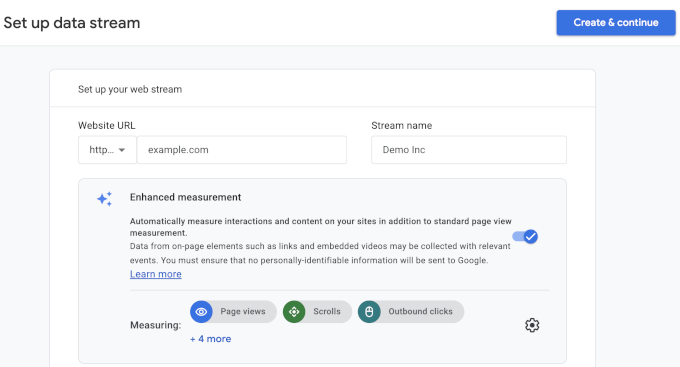The width and height of the screenshot is (680, 367).
Task: Open enhanced measurement settings gear
Action: coord(532,325)
